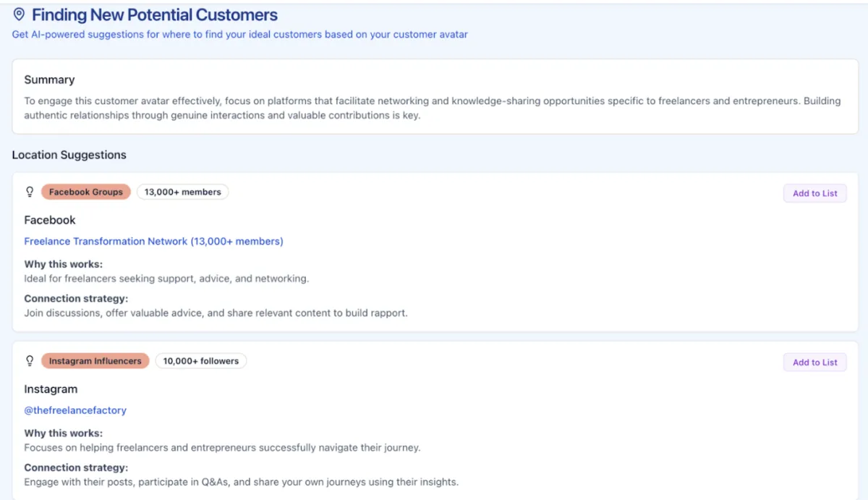Click the 10,000+ followers badge
Image resolution: width=868 pixels, height=500 pixels.
[200, 360]
